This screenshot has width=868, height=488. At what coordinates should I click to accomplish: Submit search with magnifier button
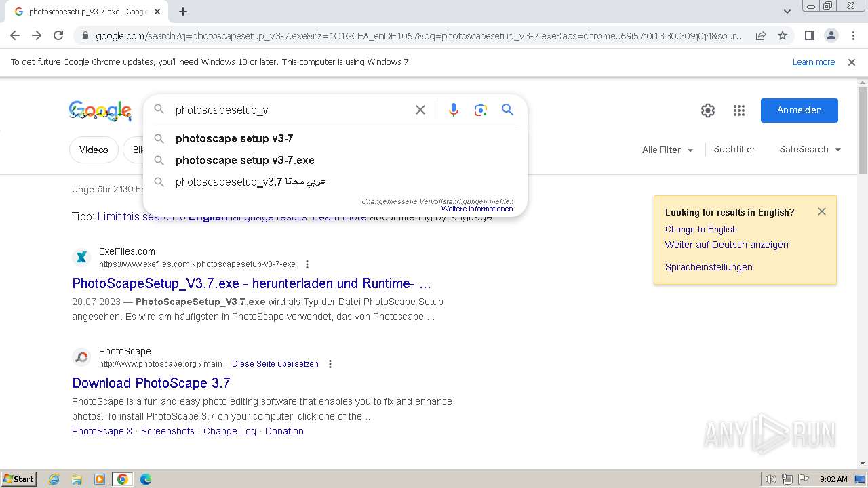tap(507, 110)
